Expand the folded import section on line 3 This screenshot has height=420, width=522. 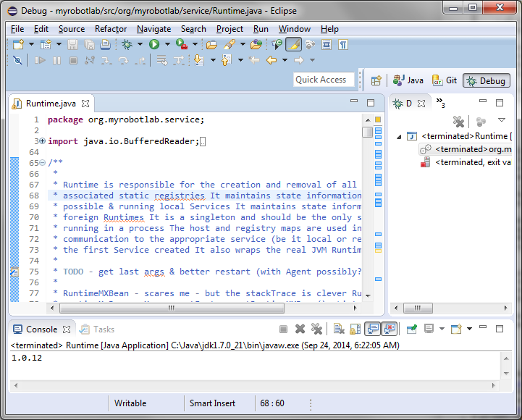42,141
